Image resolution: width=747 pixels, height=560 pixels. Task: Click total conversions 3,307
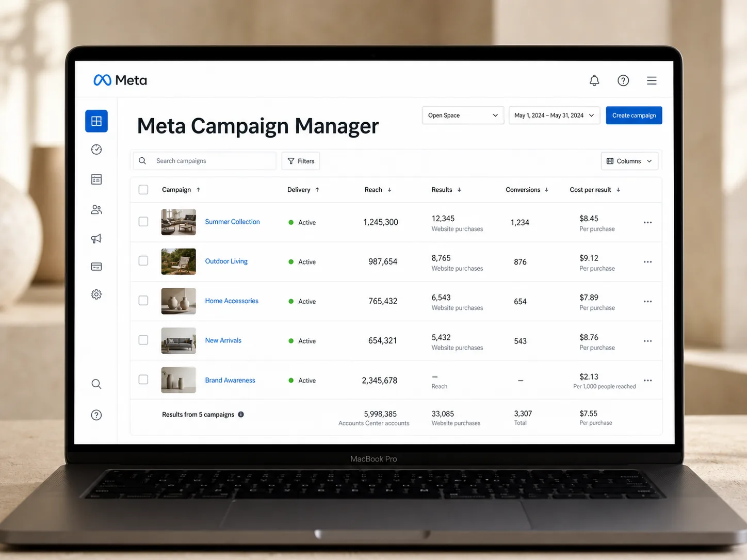tap(523, 414)
